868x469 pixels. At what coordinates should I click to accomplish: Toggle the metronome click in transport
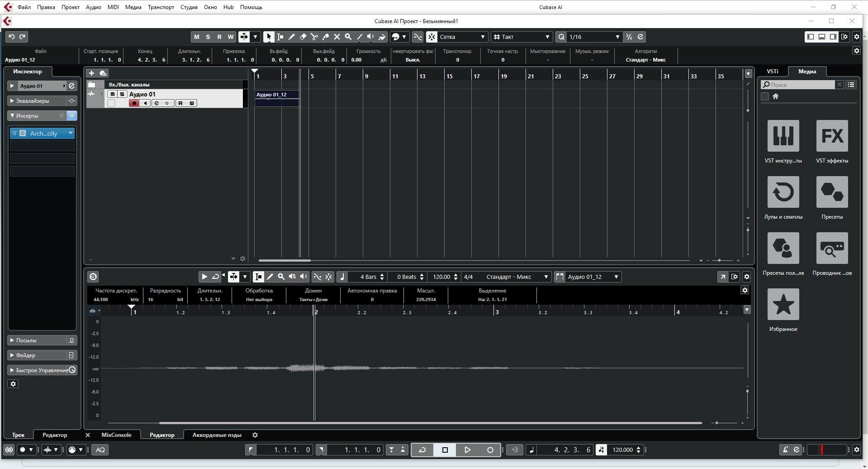coord(785,450)
